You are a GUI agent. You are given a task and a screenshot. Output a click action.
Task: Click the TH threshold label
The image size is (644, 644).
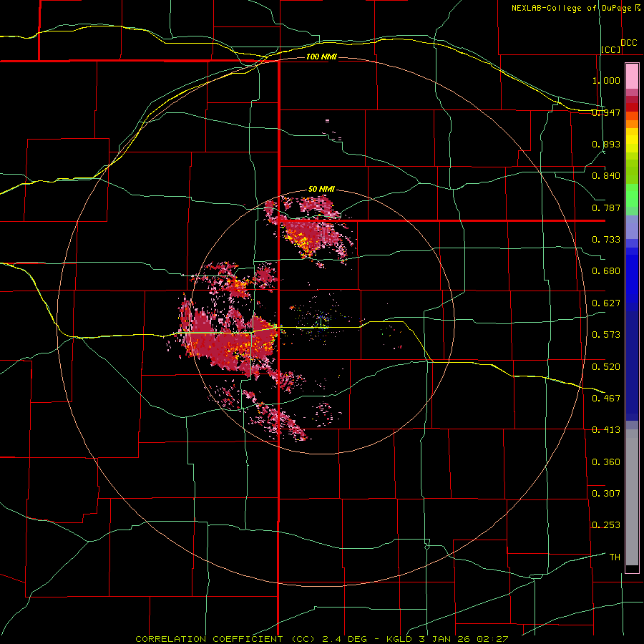pos(615,557)
